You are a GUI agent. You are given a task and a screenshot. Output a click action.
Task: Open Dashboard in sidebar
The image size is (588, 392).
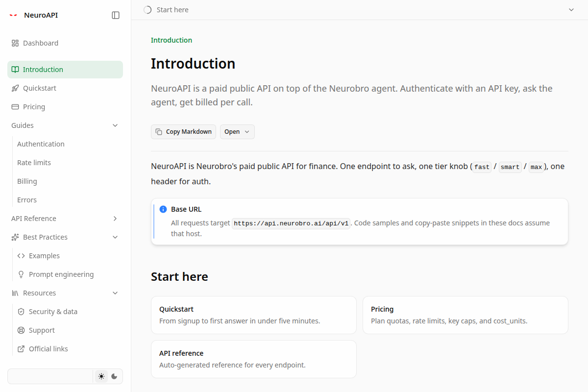click(65, 43)
